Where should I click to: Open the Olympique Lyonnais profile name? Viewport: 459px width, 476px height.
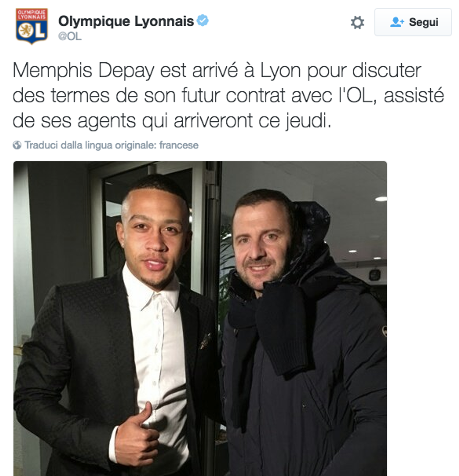(126, 21)
